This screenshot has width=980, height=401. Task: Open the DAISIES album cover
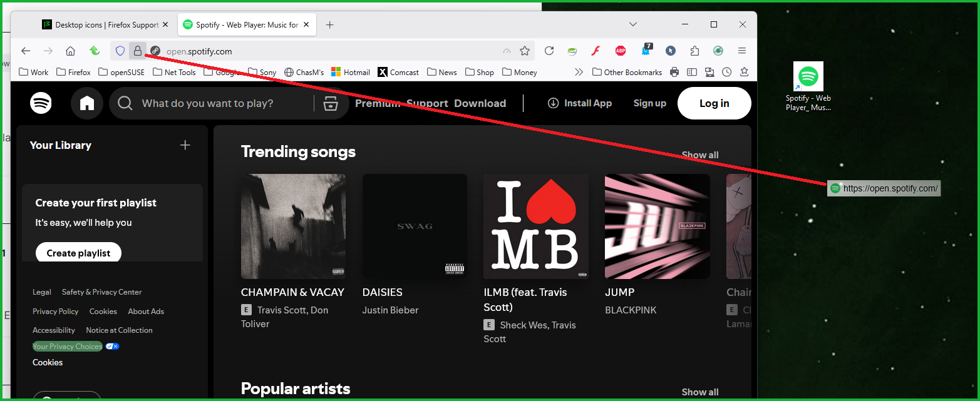pyautogui.click(x=415, y=226)
